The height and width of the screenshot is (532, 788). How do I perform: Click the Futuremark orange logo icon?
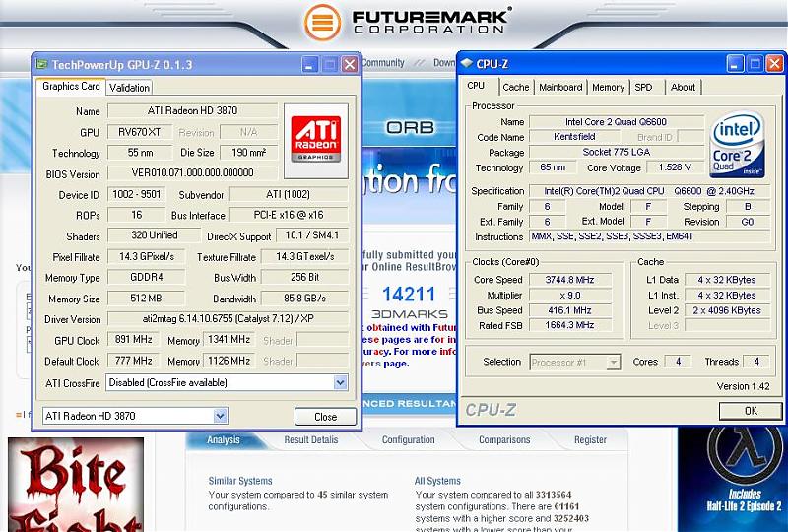[323, 22]
